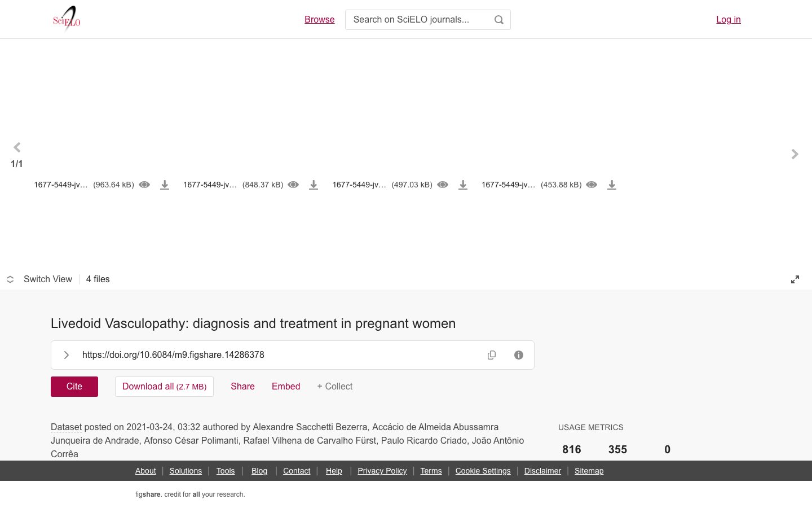Viewport: 812px width, 508px height.
Task: Open the Share option
Action: [242, 387]
